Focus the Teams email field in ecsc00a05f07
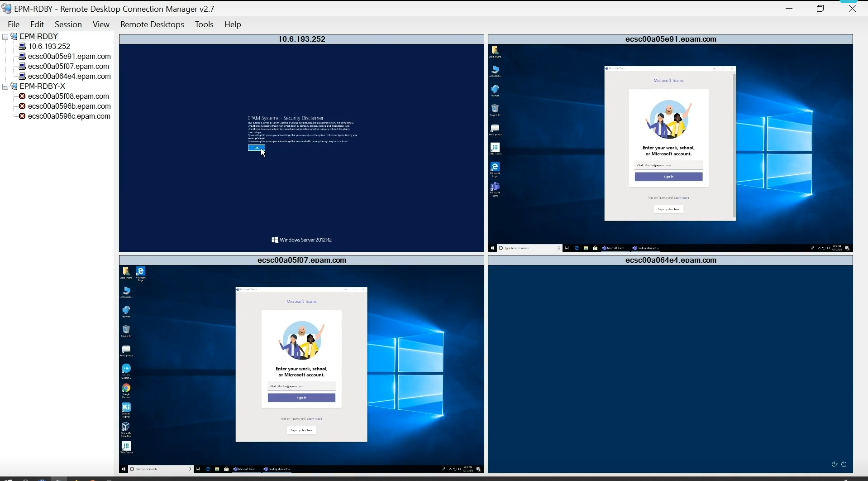 pyautogui.click(x=301, y=386)
